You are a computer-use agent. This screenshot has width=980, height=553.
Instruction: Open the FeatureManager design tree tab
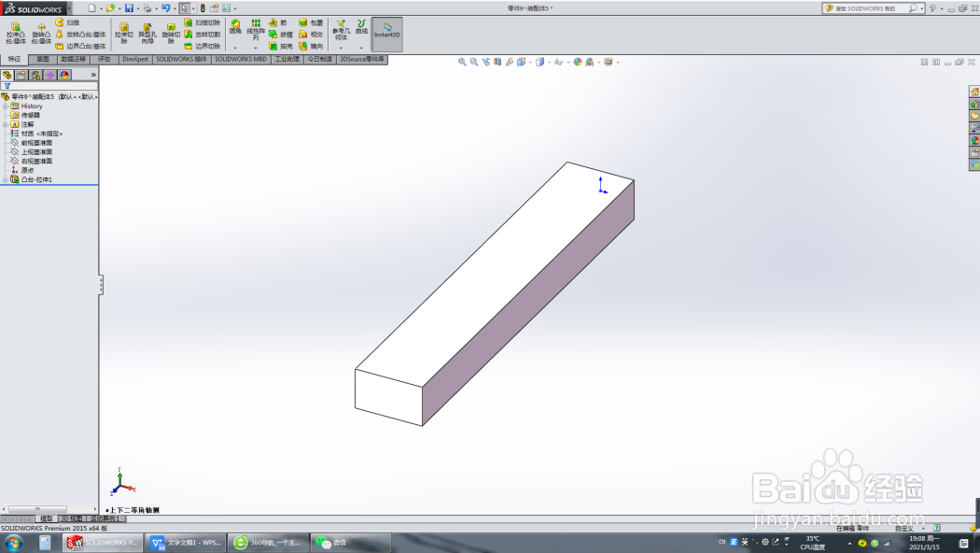coord(7,75)
